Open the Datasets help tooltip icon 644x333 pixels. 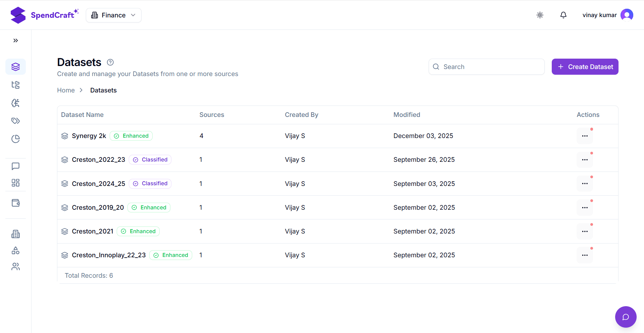click(x=110, y=62)
